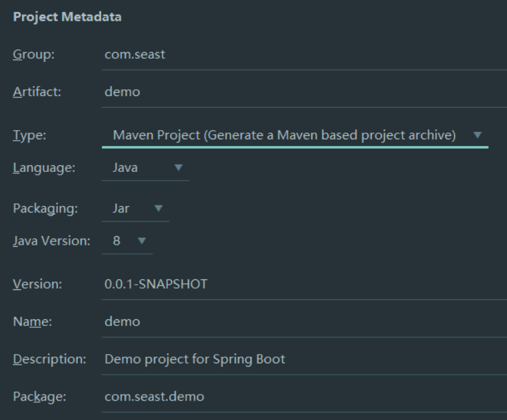Click the Language dropdown arrow icon
The width and height of the screenshot is (507, 420).
(x=178, y=167)
